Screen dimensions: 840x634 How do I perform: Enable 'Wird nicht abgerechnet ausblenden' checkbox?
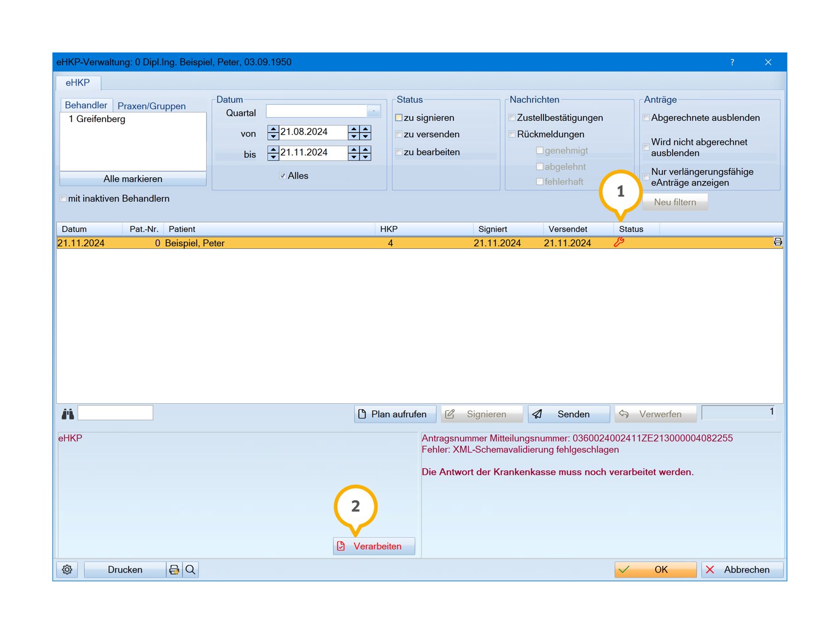646,148
